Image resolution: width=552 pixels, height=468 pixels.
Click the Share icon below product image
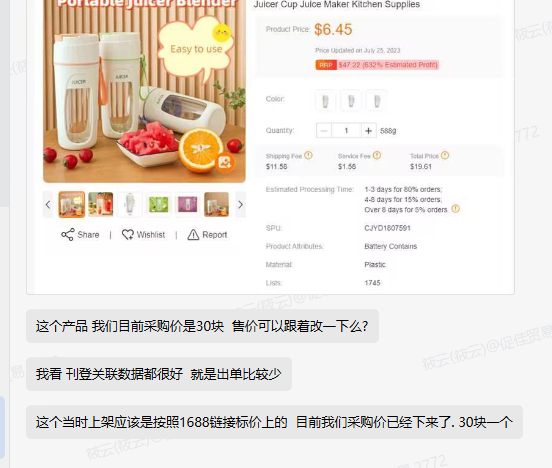(68, 235)
